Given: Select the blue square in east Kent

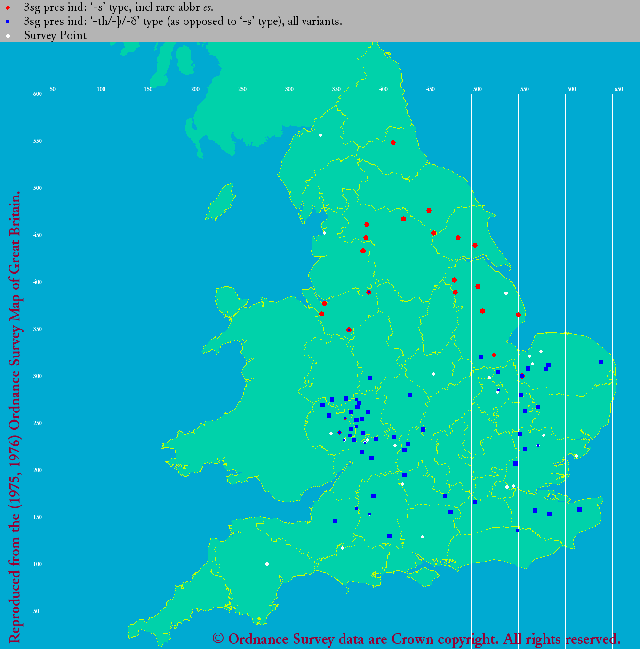Looking at the screenshot, I should pyautogui.click(x=579, y=509).
